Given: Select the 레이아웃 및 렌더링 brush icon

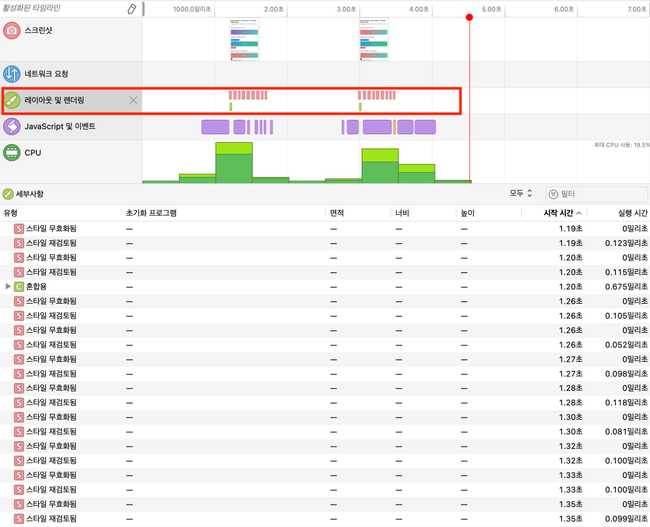Looking at the screenshot, I should click(x=12, y=100).
